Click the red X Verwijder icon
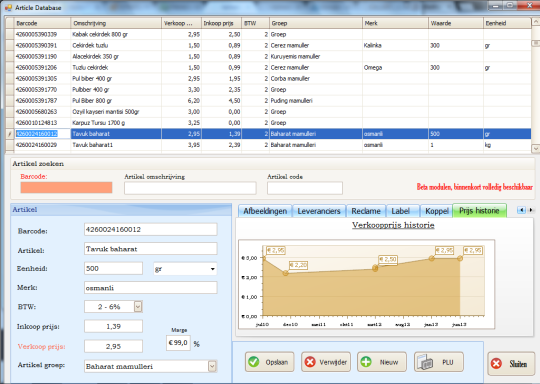Viewport: 540px width, 384px height. coord(310,362)
